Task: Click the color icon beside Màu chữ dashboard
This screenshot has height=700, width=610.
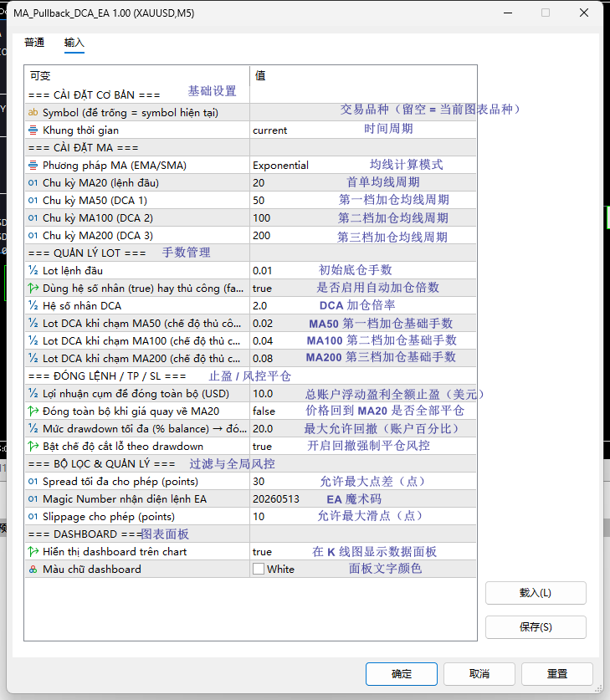Action: click(33, 570)
